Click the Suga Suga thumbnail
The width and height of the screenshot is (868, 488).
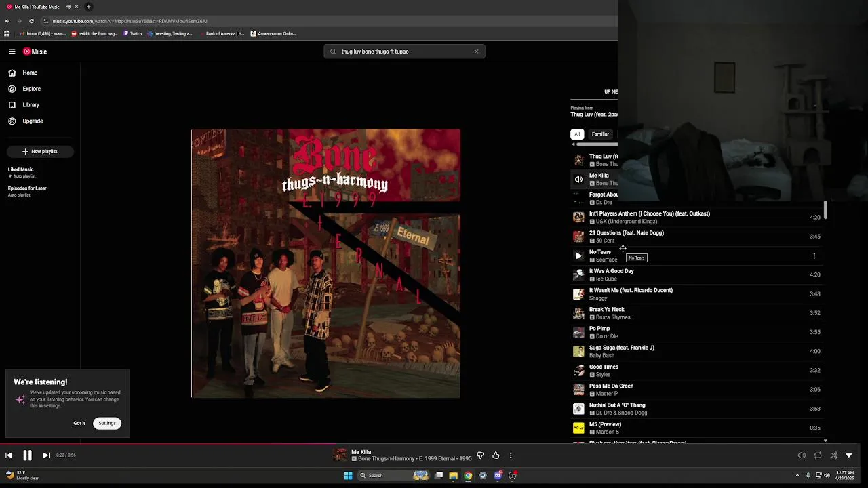click(578, 351)
